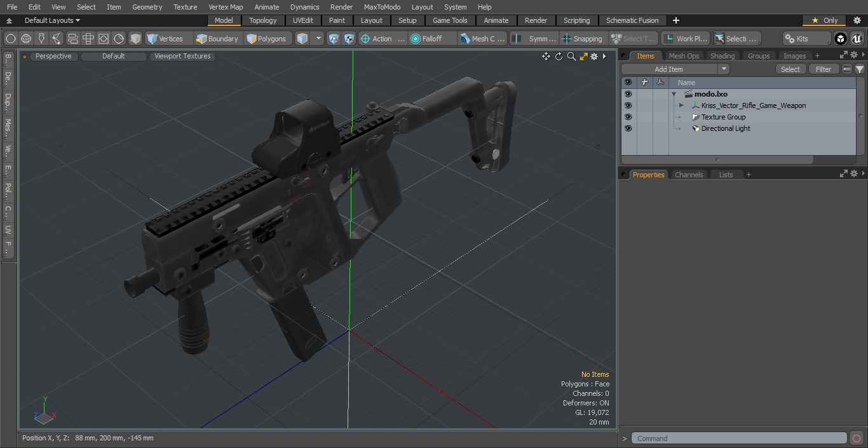Open the Kits button
This screenshot has height=448, width=868.
point(806,39)
